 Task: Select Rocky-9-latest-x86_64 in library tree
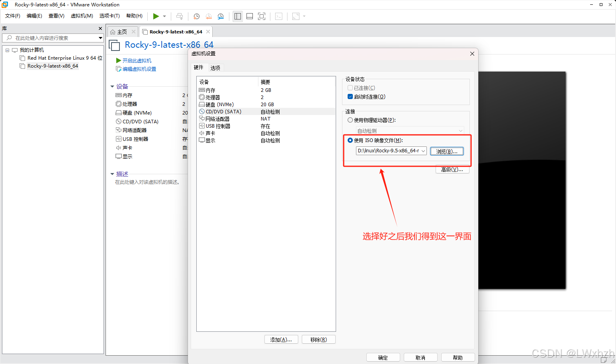pos(49,66)
